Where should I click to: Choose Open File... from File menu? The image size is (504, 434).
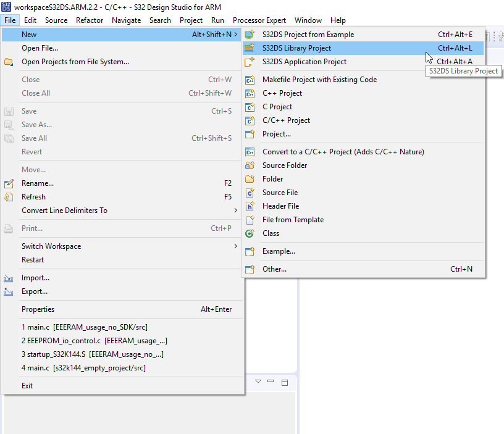pos(122,48)
